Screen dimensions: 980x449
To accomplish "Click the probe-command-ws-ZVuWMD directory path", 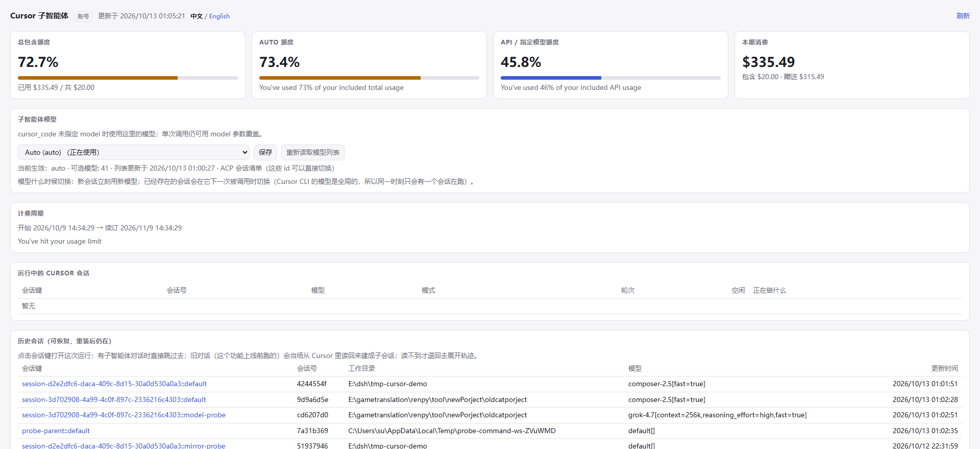I will [x=452, y=431].
